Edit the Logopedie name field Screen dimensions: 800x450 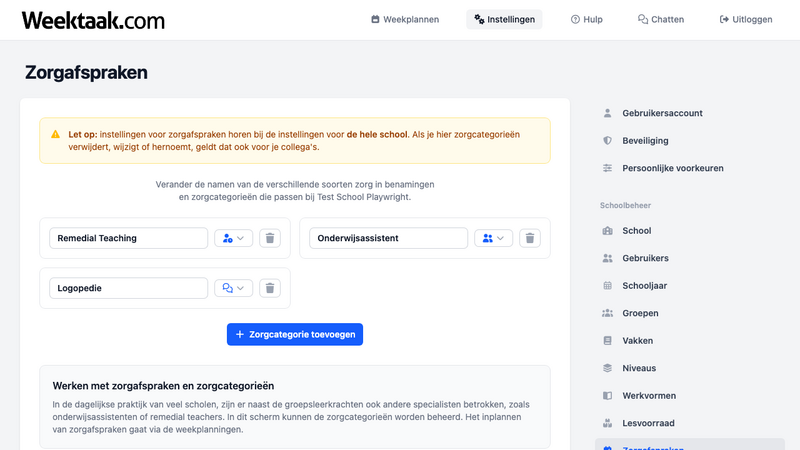pyautogui.click(x=129, y=288)
